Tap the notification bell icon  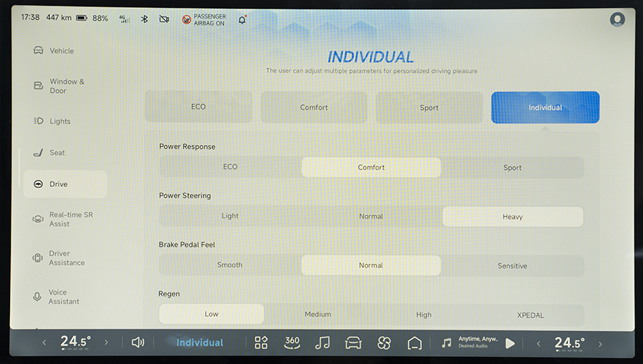pos(241,19)
